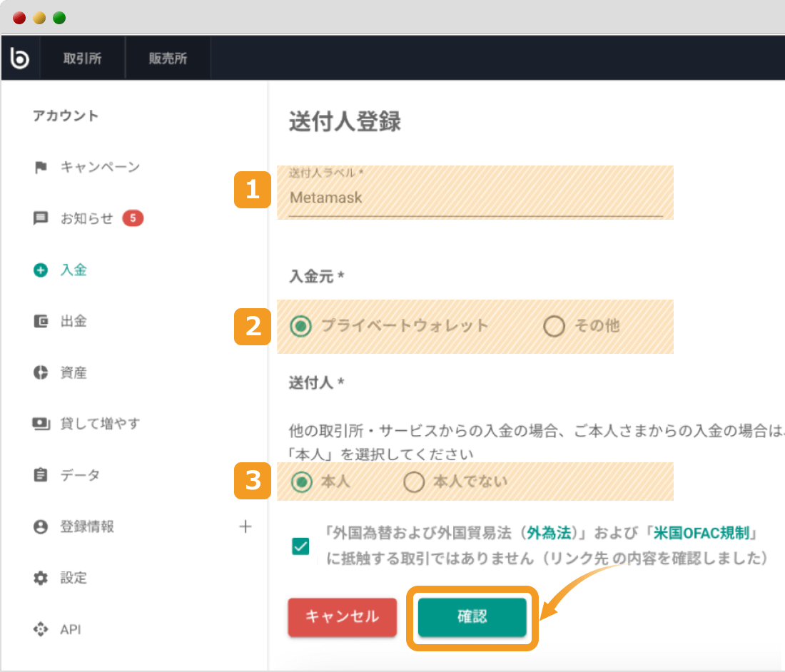
Task: Click the bitbank logo icon
Action: 19,58
